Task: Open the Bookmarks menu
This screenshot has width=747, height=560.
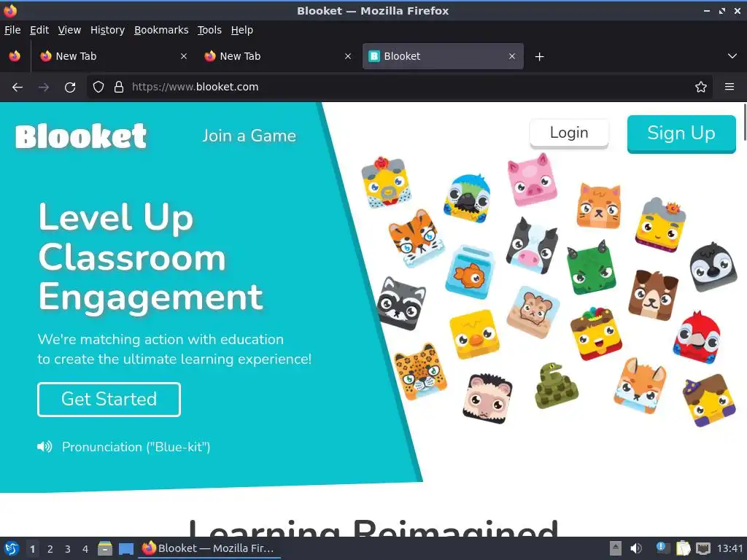Action: coord(161,30)
